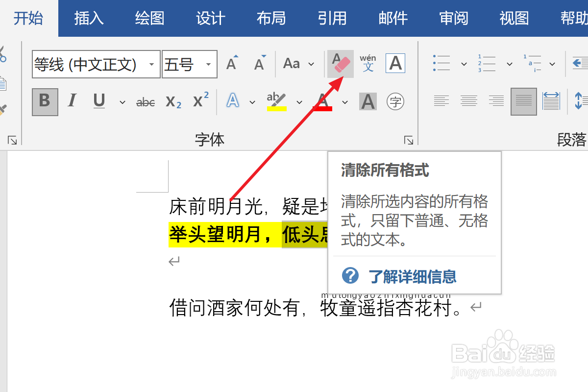Click the Character Border icon
588x392 pixels.
point(395,63)
